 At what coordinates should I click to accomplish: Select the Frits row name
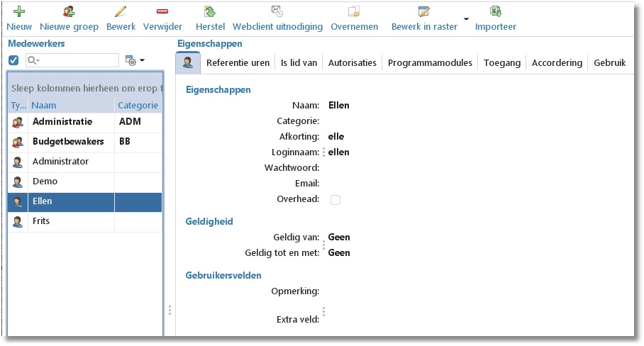(x=41, y=221)
